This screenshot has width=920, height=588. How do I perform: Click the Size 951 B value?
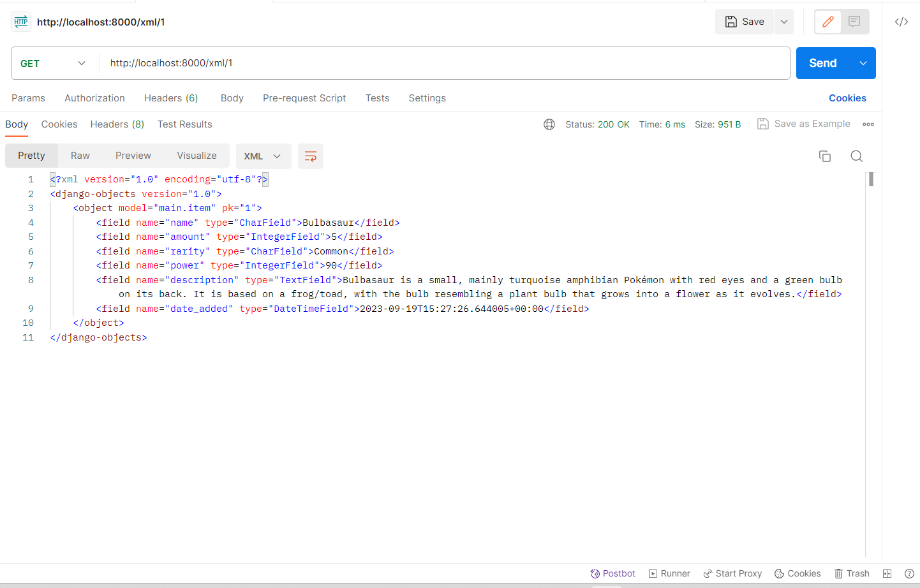[729, 124]
